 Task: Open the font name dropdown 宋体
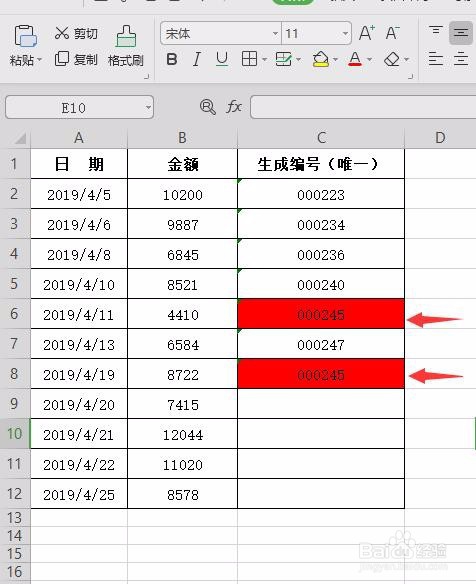275,34
